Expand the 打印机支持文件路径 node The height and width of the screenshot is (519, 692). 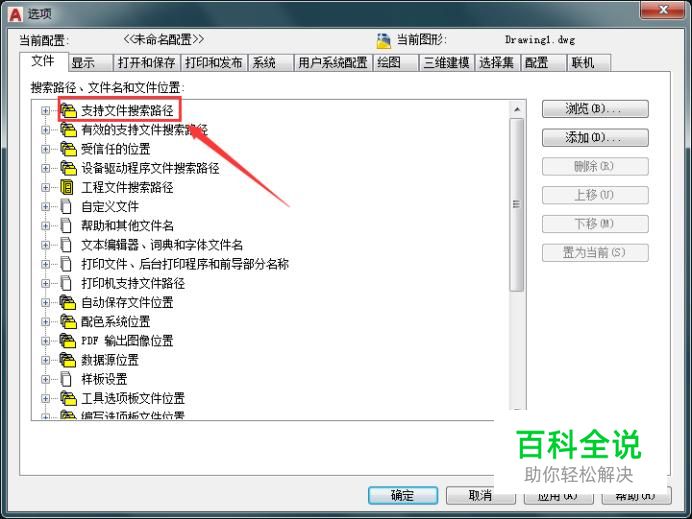pos(45,283)
